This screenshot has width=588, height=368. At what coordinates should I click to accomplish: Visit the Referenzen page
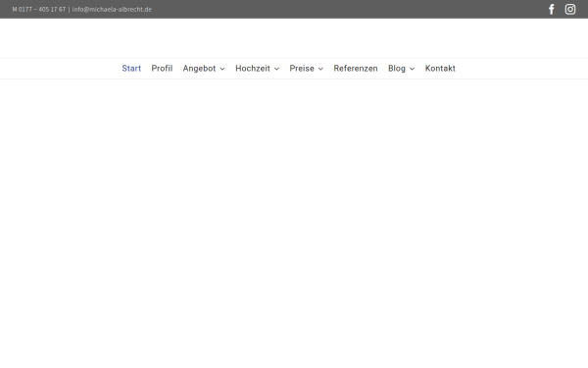pos(356,69)
